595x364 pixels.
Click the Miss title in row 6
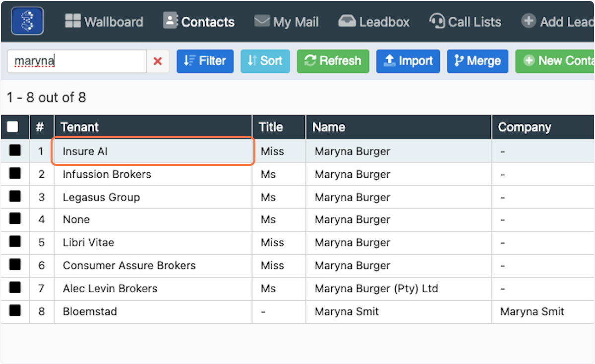(x=272, y=265)
